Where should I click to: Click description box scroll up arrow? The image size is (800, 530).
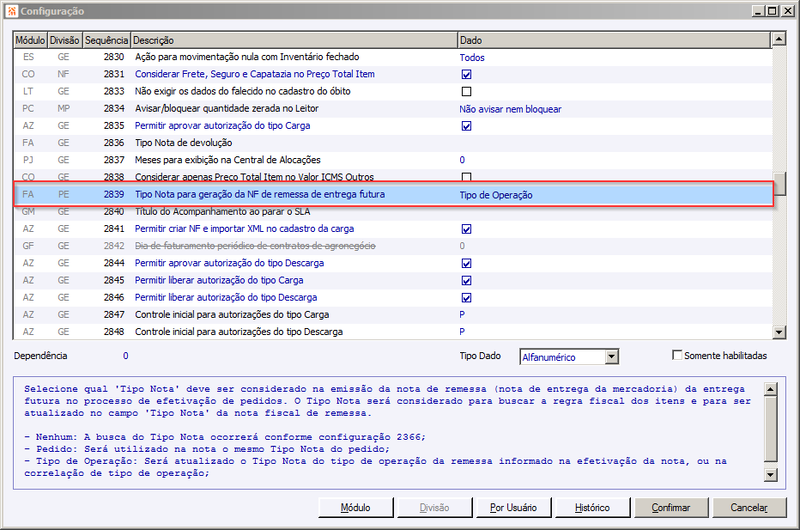point(770,389)
